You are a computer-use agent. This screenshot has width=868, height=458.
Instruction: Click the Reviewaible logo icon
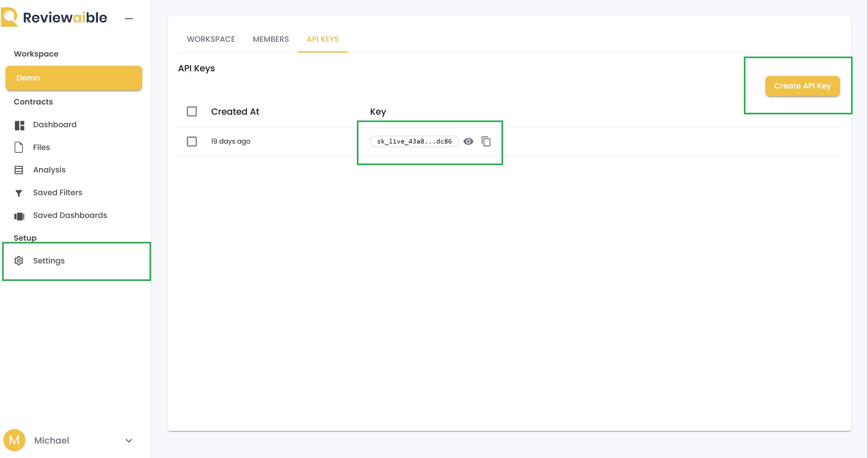pos(10,17)
